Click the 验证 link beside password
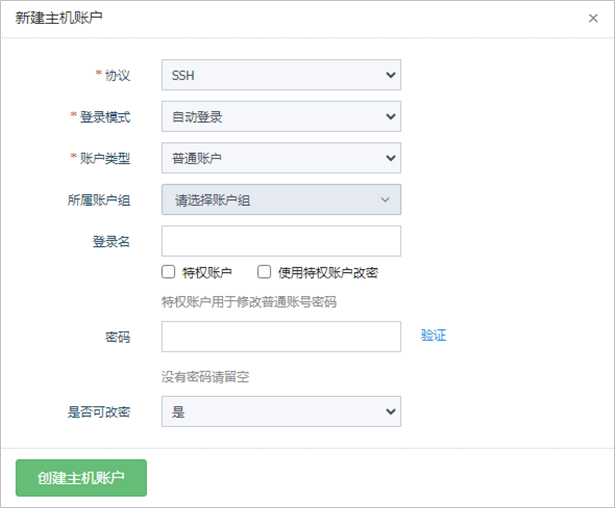Image resolution: width=615 pixels, height=508 pixels. [x=433, y=336]
